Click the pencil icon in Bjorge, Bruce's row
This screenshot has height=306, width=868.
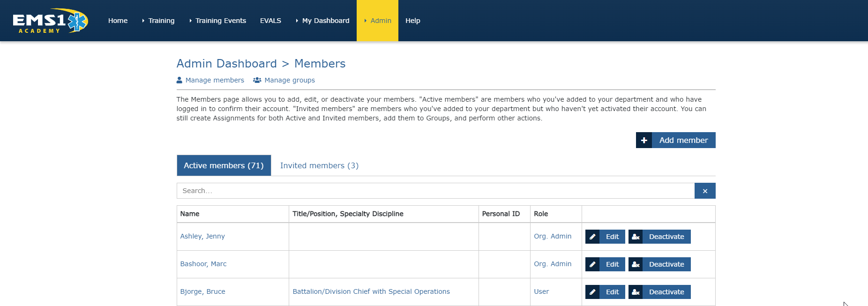pos(592,292)
